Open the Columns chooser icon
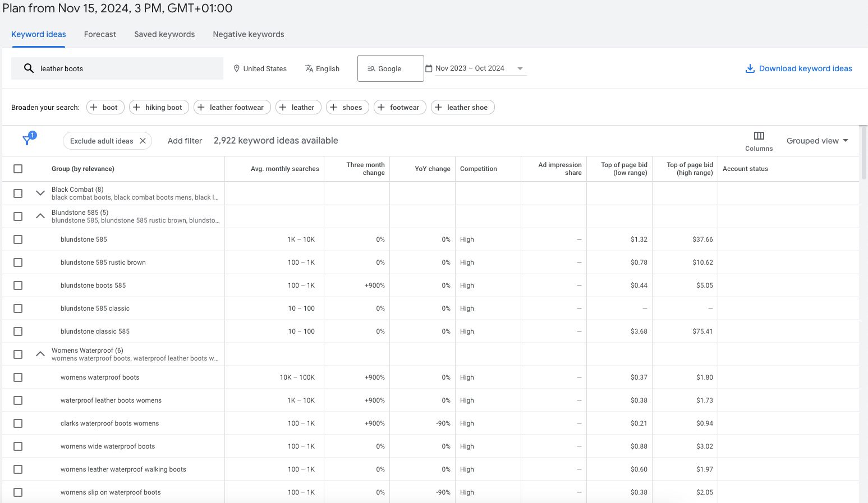This screenshot has width=868, height=503. 759,136
